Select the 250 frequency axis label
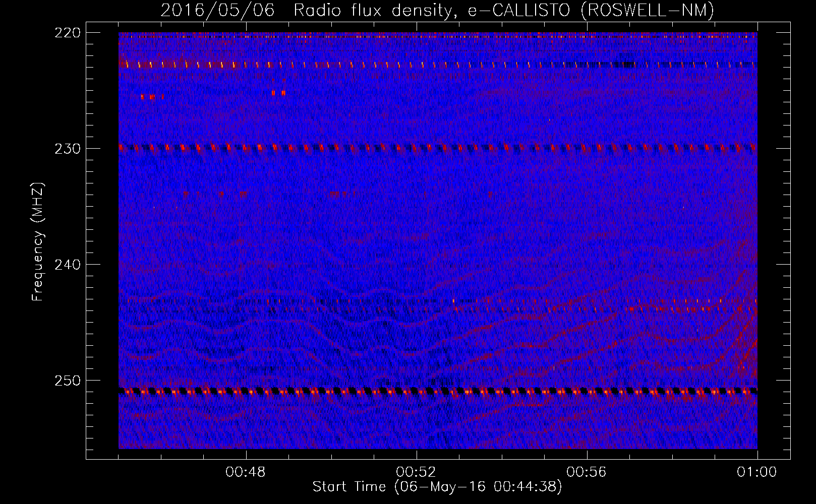 [x=67, y=381]
